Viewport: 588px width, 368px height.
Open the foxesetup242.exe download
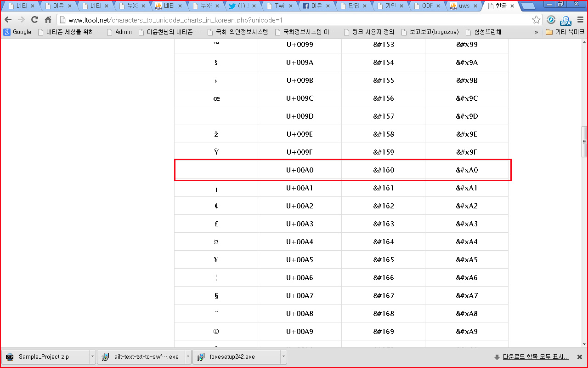click(237, 356)
